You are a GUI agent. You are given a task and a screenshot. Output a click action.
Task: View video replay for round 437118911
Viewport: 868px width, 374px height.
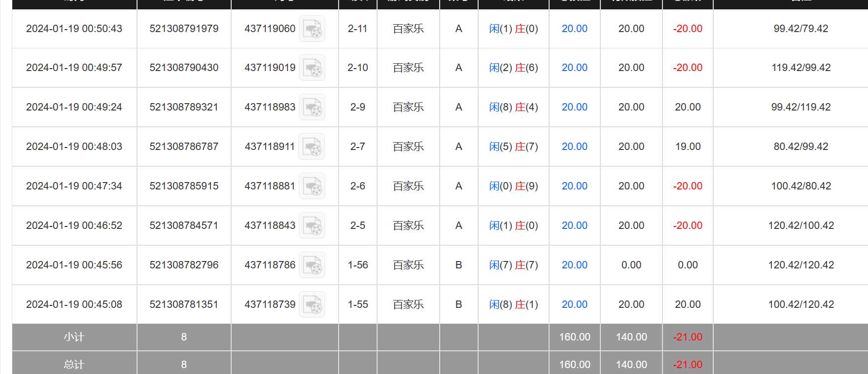312,147
